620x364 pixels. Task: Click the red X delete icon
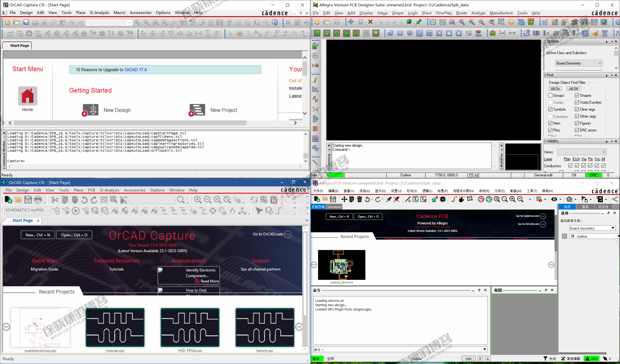click(x=370, y=22)
